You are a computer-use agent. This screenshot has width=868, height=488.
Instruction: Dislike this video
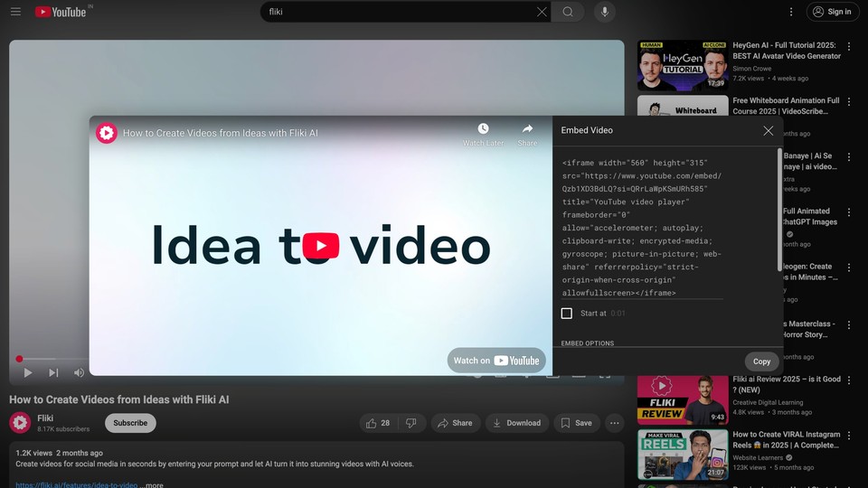[410, 423]
